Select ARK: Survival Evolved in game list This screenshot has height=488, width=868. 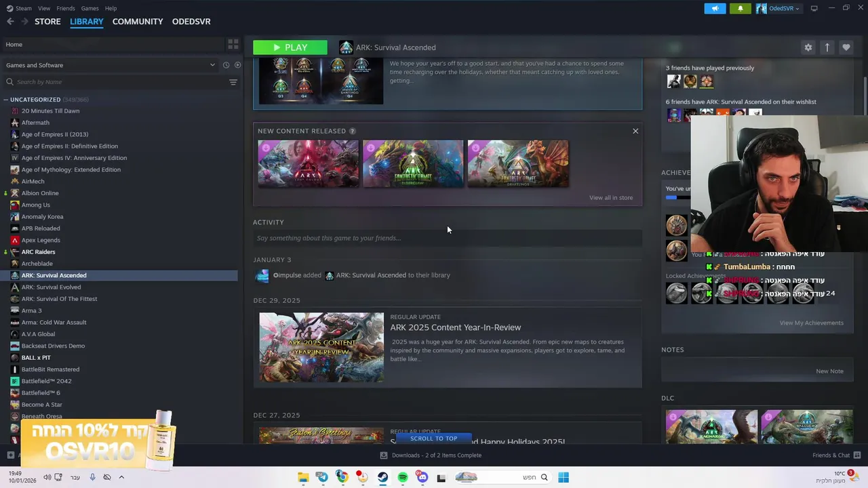click(x=51, y=287)
